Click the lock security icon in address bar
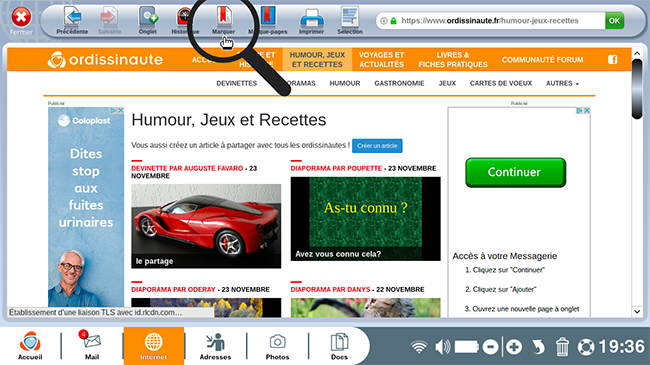Viewport: 650px width, 365px height. [x=393, y=21]
